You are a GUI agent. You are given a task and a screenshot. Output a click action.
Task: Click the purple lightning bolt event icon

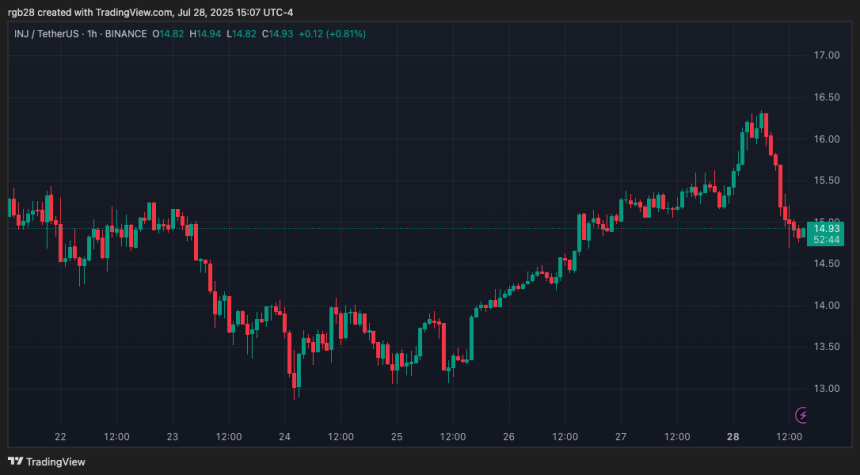tap(801, 414)
